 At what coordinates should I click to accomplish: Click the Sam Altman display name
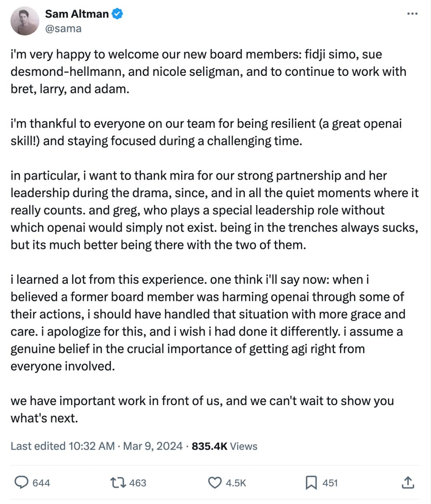pos(77,14)
